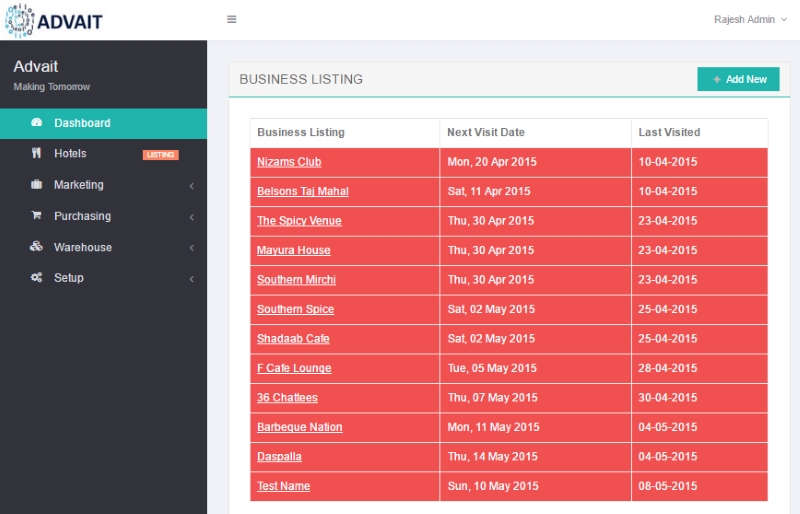
Task: Click the Hotels fork and knife icon
Action: [37, 154]
